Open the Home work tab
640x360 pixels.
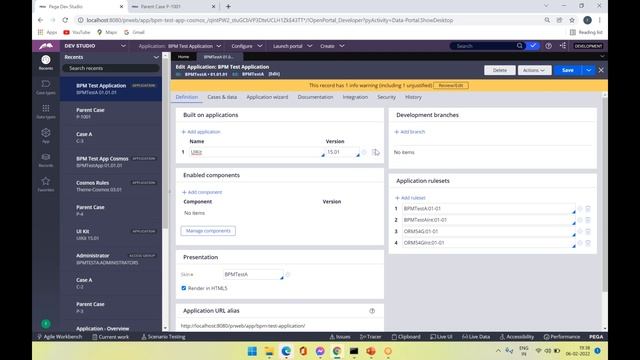184,57
